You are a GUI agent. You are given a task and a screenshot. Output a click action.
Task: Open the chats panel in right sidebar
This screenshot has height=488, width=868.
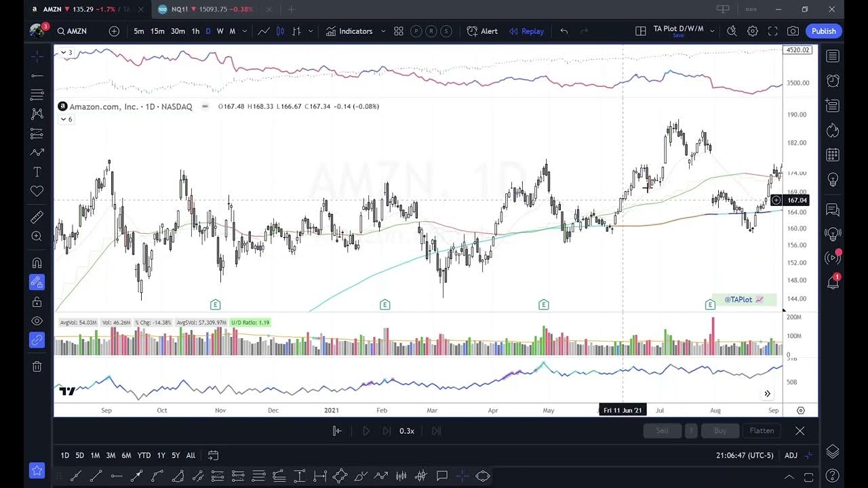coord(833,209)
